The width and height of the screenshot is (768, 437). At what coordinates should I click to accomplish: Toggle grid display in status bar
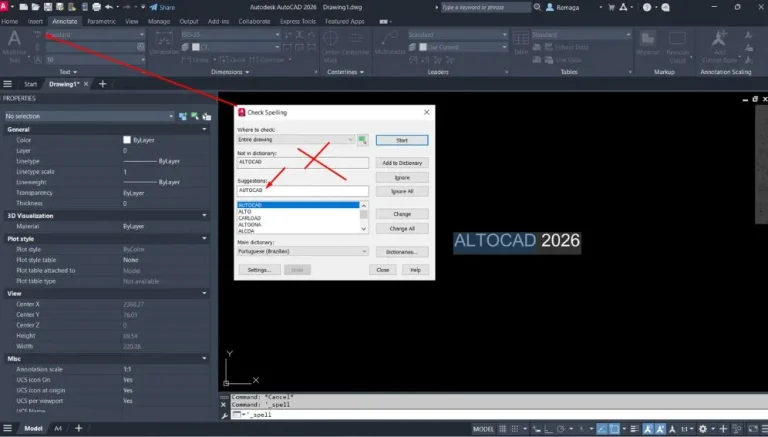(503, 429)
